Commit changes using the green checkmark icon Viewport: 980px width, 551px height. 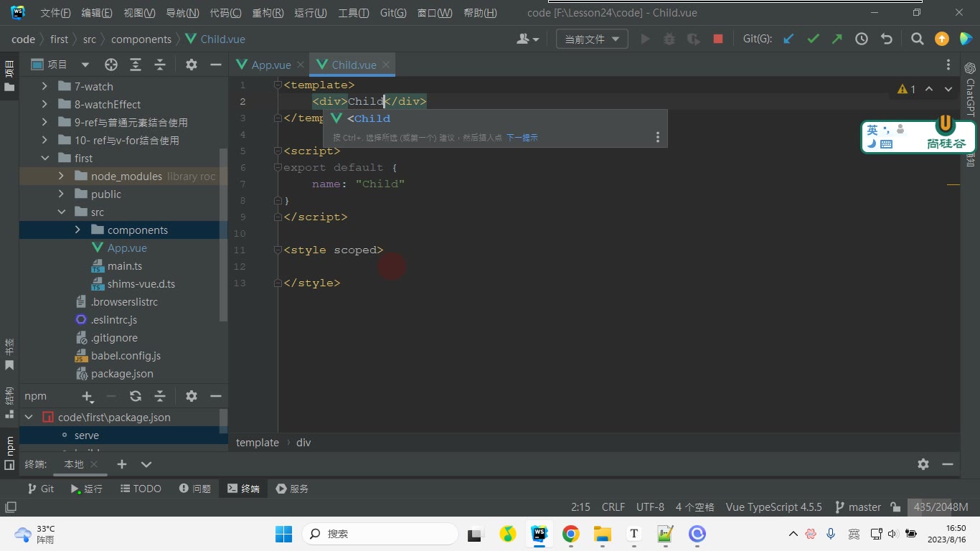tap(813, 39)
